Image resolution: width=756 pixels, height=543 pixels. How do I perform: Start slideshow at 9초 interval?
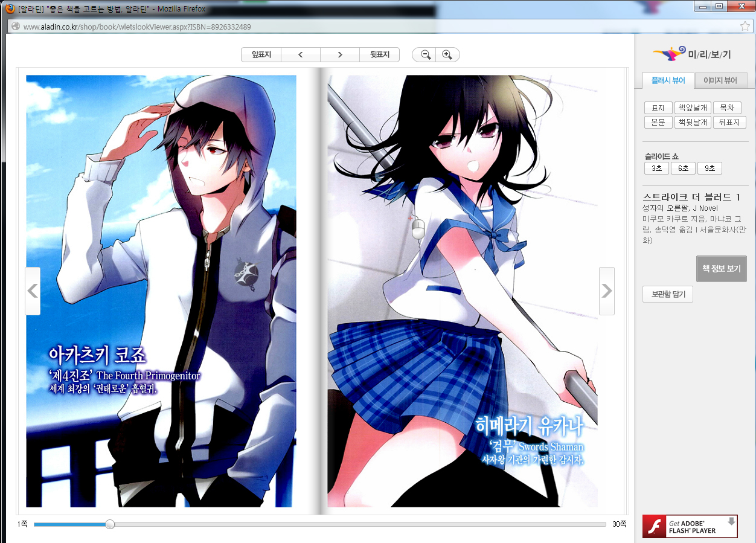(x=710, y=169)
